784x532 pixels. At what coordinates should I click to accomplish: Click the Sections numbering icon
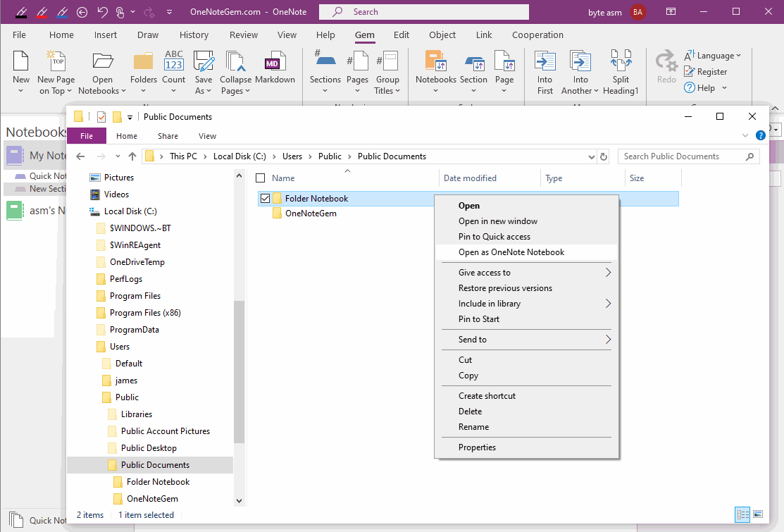[325, 59]
